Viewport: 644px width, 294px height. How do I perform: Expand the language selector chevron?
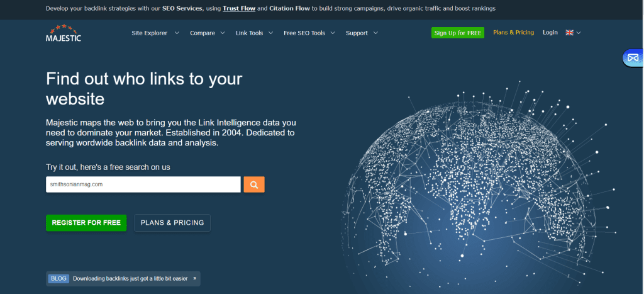click(579, 33)
